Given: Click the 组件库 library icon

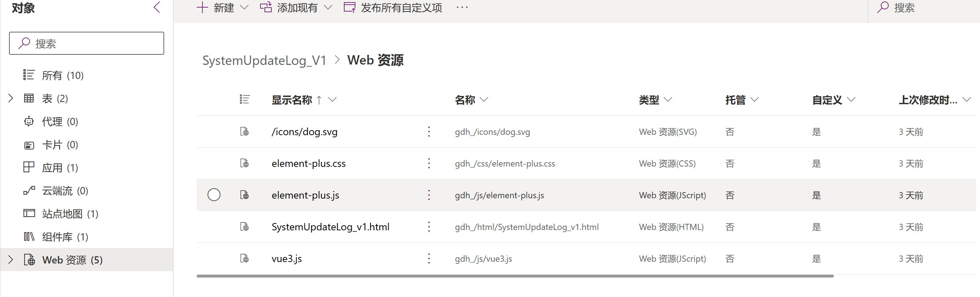Looking at the screenshot, I should [x=29, y=236].
